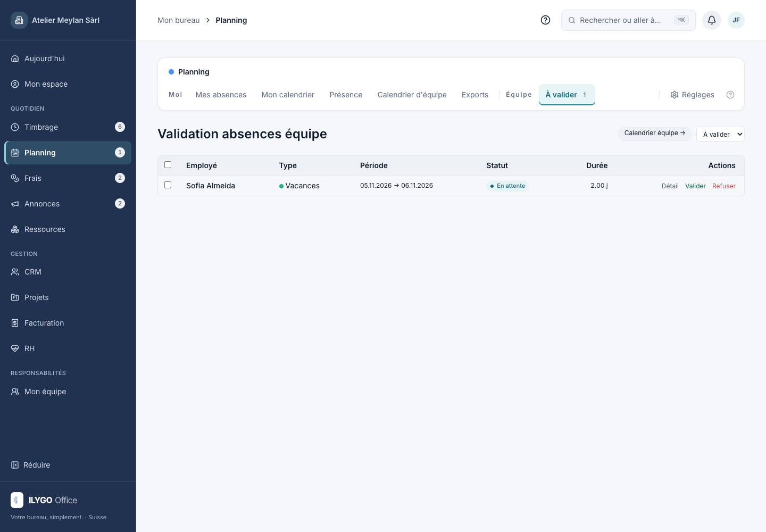Open Détail for Sofia Almeida's absence
This screenshot has height=532, width=766.
click(x=670, y=186)
